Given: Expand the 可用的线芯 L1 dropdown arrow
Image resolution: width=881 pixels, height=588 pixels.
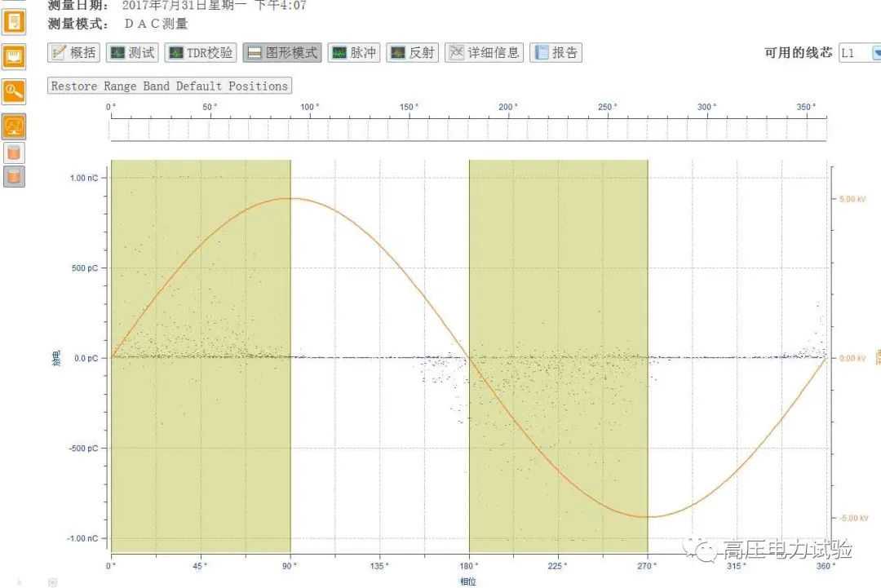Looking at the screenshot, I should (x=876, y=53).
